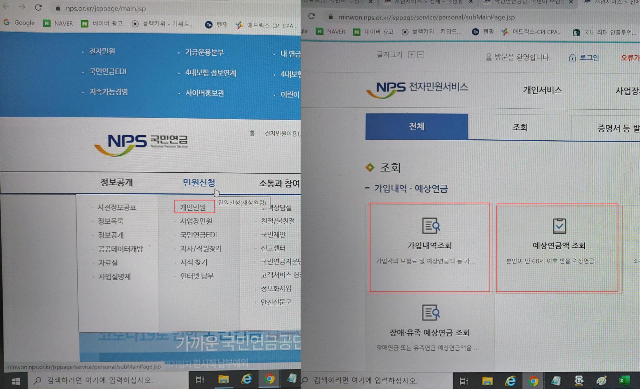Viewport: 640px width, 389px height.
Task: Decrease font size with the minus icon
Action: coord(421,54)
